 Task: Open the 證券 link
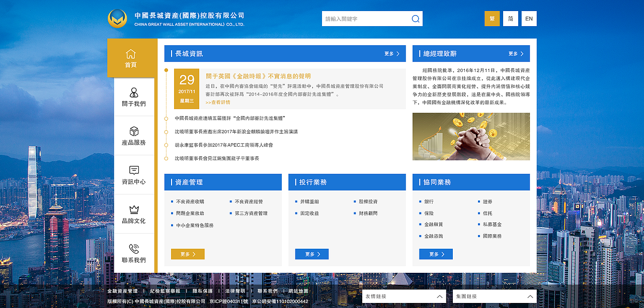(488, 201)
